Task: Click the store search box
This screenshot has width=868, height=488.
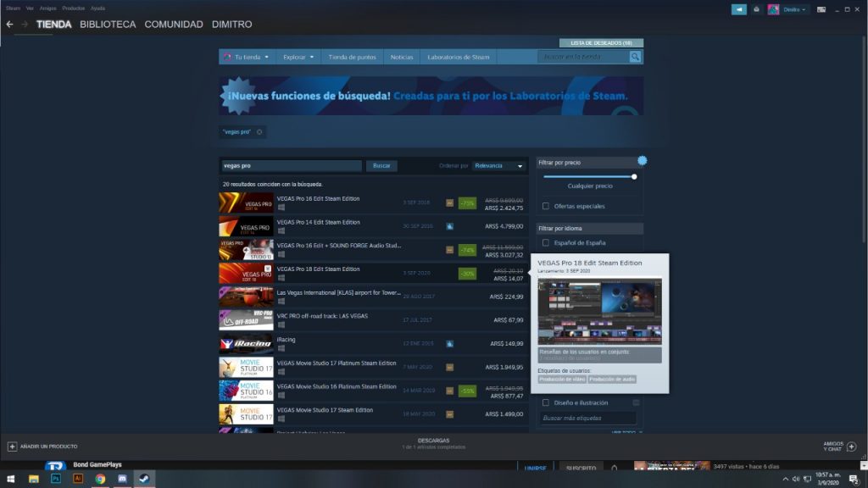Action: [583, 57]
